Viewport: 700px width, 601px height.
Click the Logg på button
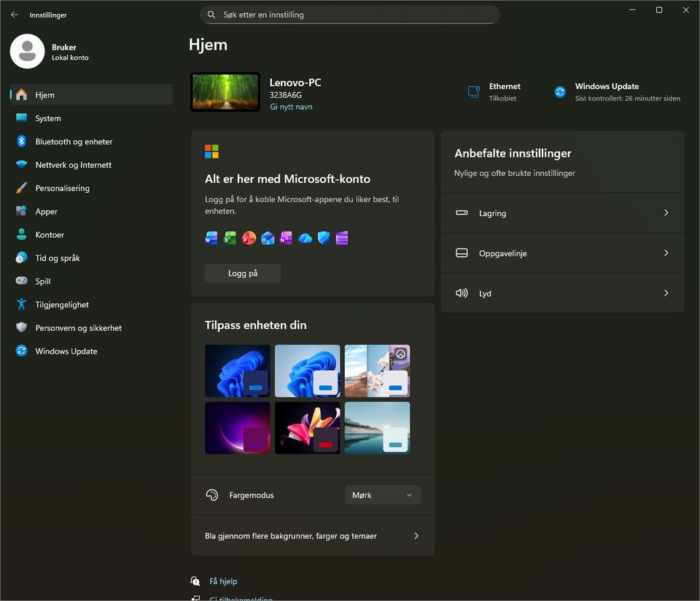[243, 273]
